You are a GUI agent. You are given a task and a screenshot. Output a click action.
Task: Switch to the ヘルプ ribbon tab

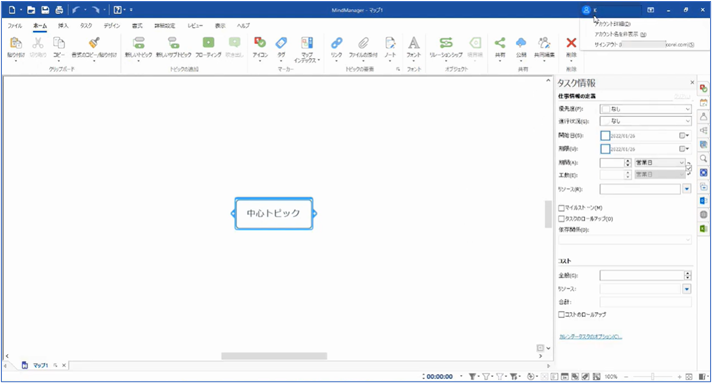[243, 26]
